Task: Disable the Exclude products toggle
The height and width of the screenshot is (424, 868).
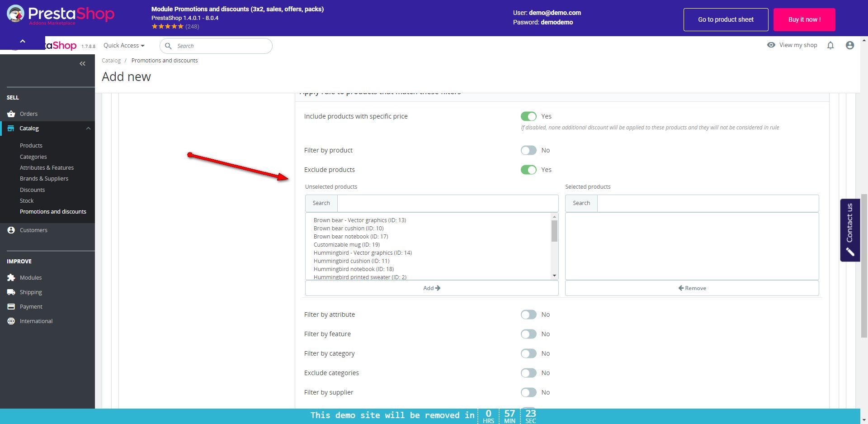Action: (x=528, y=170)
